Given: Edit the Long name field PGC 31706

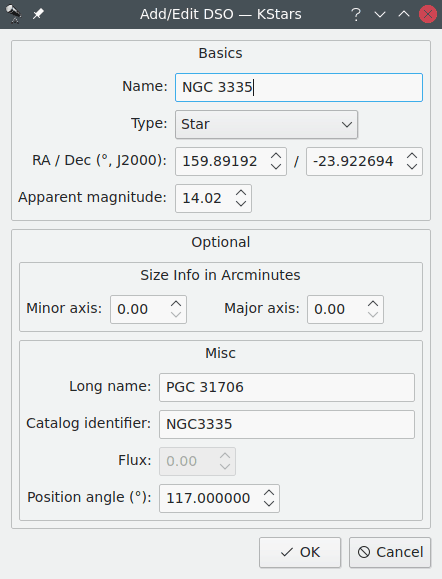Looking at the screenshot, I should tap(287, 387).
